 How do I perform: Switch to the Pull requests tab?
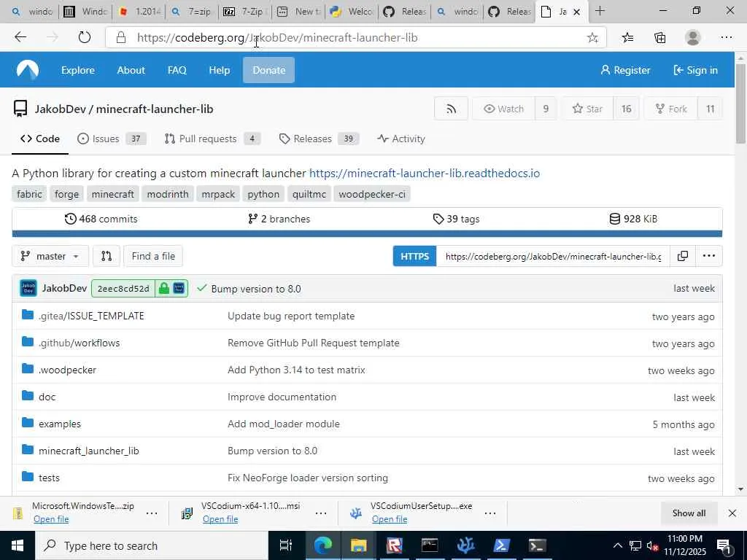212,139
